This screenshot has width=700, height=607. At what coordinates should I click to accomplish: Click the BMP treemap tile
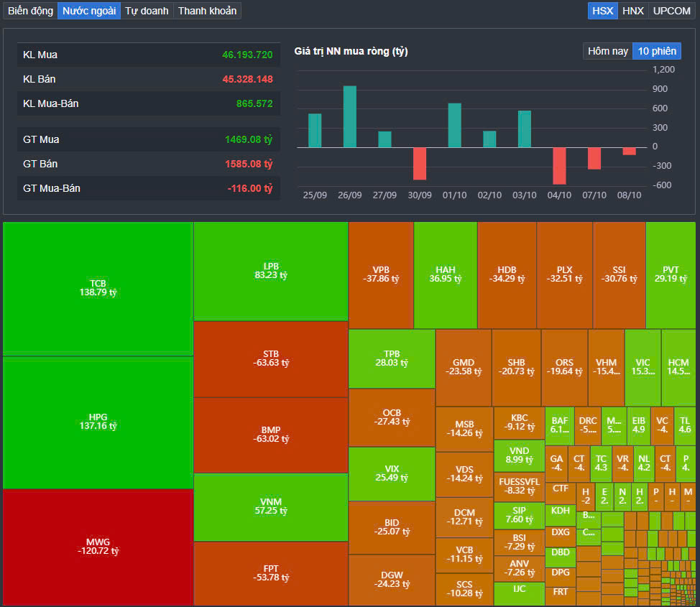[270, 435]
